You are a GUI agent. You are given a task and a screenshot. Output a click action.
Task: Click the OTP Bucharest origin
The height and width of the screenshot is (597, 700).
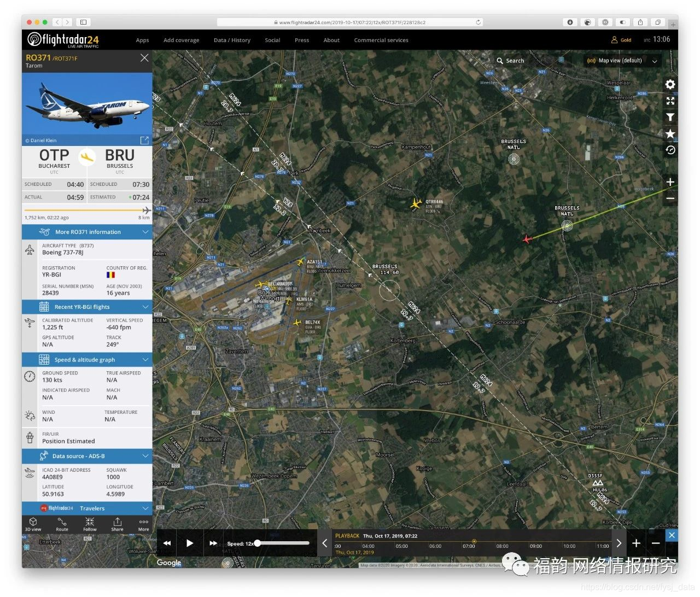pos(54,160)
